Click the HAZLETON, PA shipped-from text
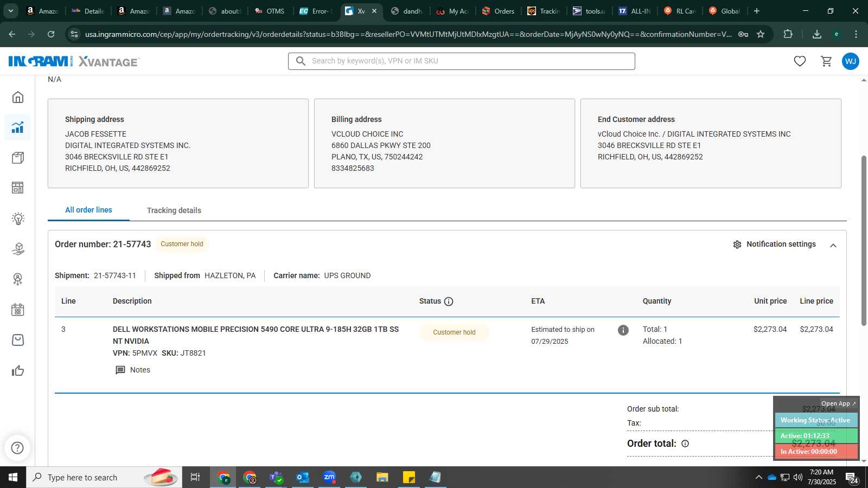This screenshot has height=488, width=868. pos(230,275)
